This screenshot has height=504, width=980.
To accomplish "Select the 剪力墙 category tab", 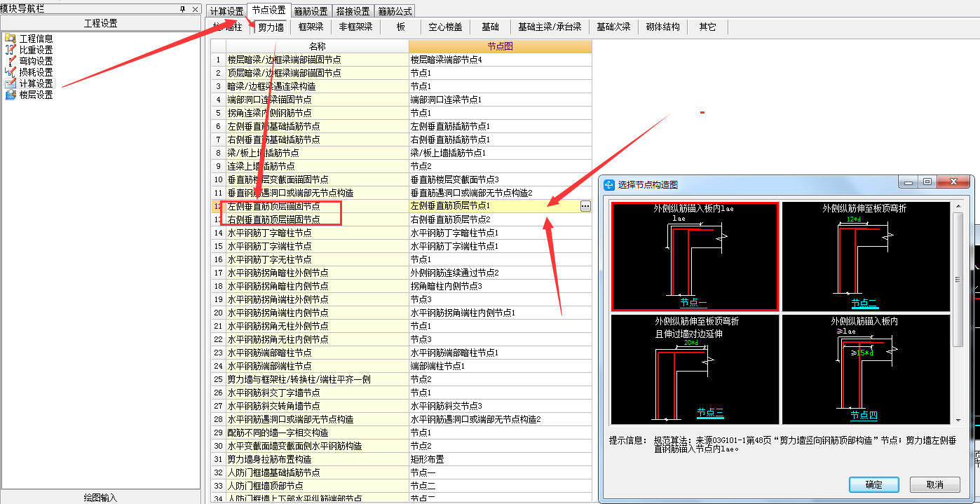I will click(271, 27).
